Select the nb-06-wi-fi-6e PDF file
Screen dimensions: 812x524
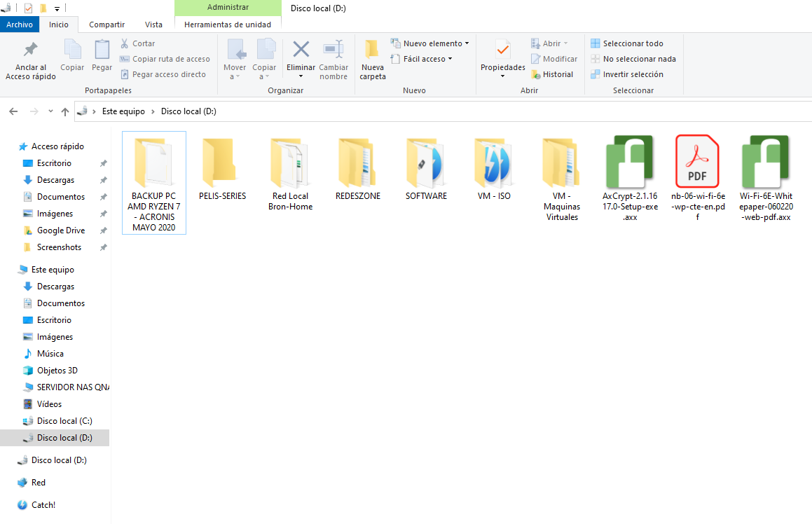click(x=697, y=178)
